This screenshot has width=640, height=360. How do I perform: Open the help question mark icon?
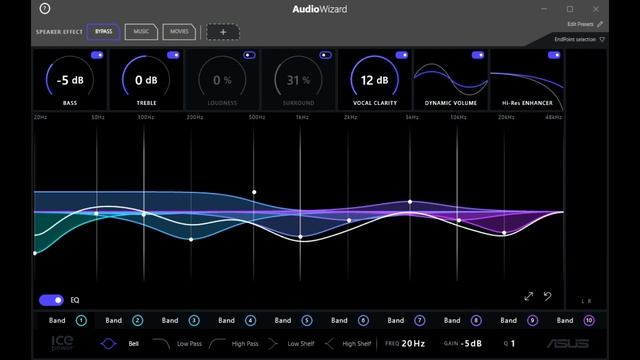click(45, 9)
